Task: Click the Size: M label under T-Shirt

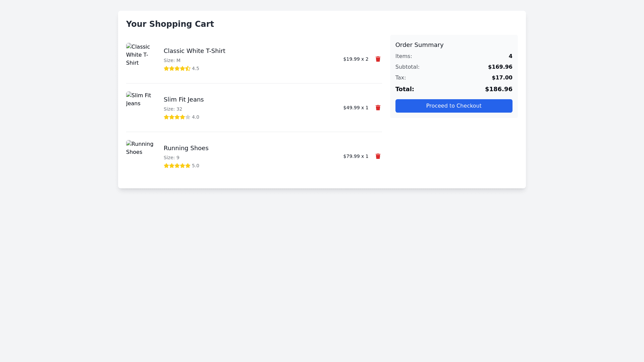Action: 172,60
